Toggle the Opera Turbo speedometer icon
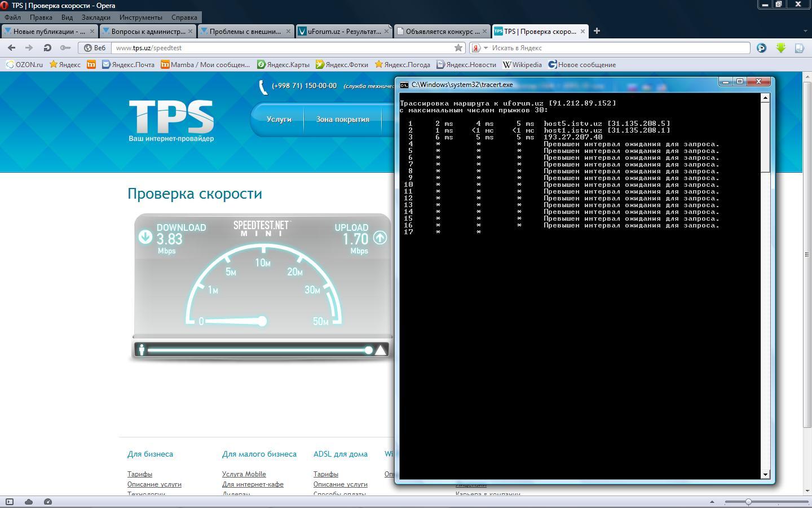The image size is (812, 508). coord(48,502)
